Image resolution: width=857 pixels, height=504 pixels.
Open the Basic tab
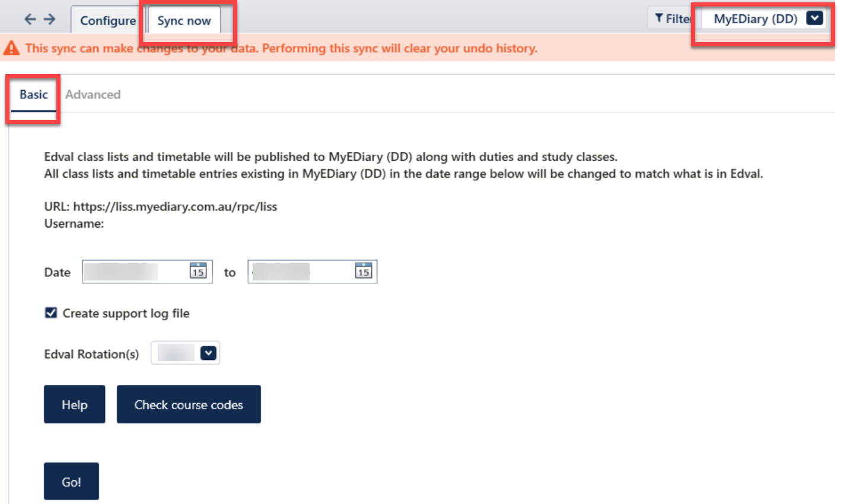[x=34, y=95]
